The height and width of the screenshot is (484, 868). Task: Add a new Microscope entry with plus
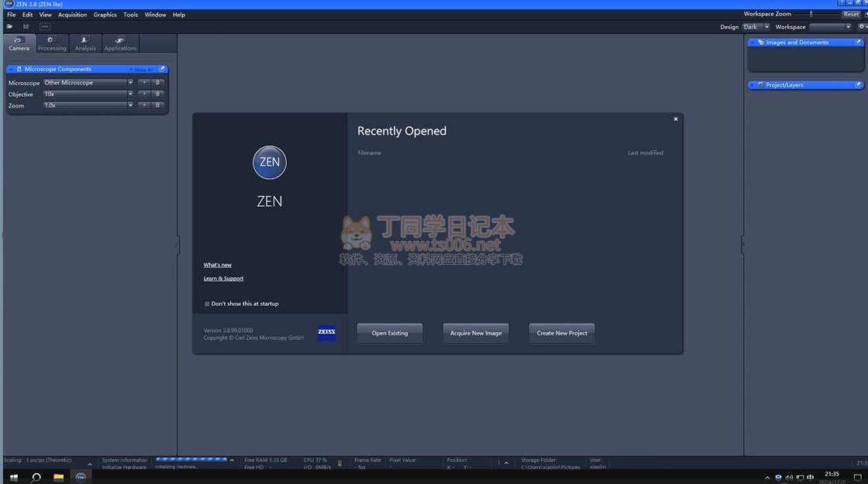[144, 82]
